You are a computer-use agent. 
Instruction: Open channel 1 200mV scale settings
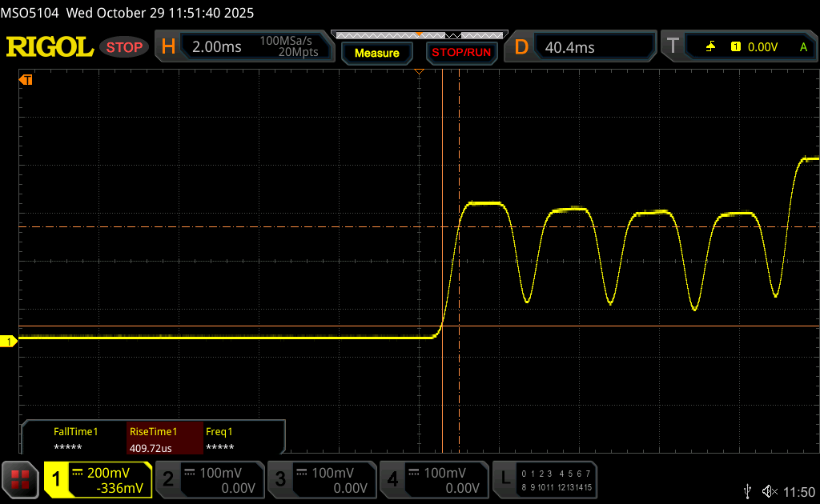tap(98, 479)
